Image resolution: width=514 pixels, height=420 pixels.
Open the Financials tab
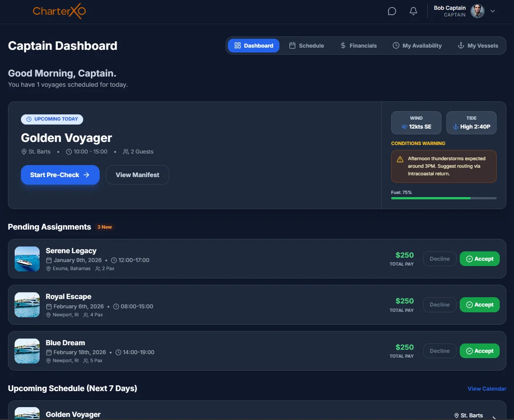pyautogui.click(x=359, y=45)
